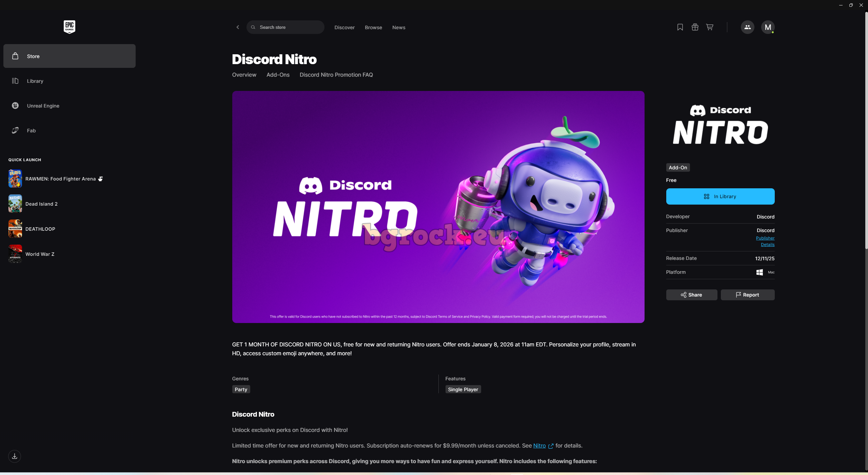Open the friends list icon
Screen dimensions: 868x475
[747, 27]
